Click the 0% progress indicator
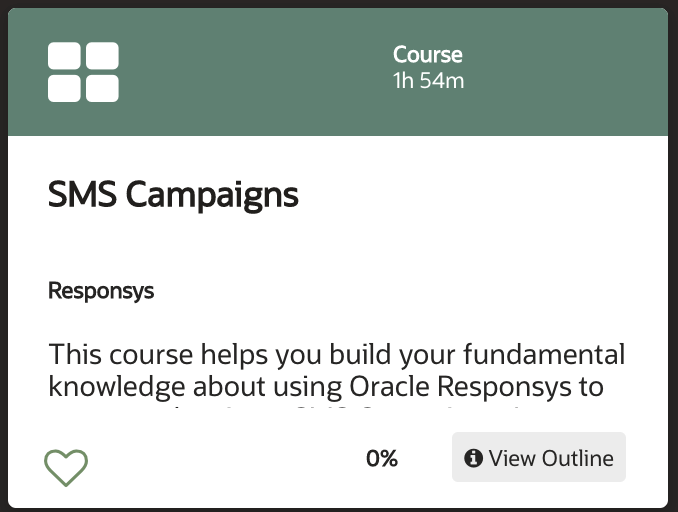678x512 pixels. point(382,458)
